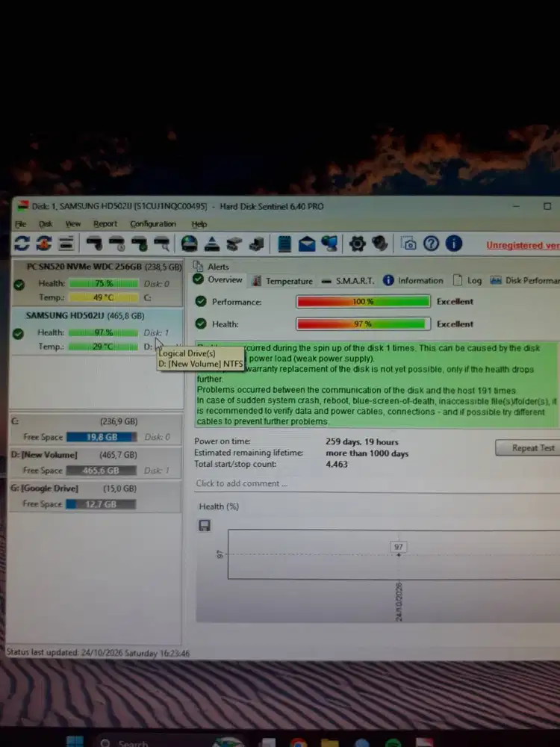Click the camera screenshot toolbar icon
This screenshot has width=560, height=747.
(408, 244)
